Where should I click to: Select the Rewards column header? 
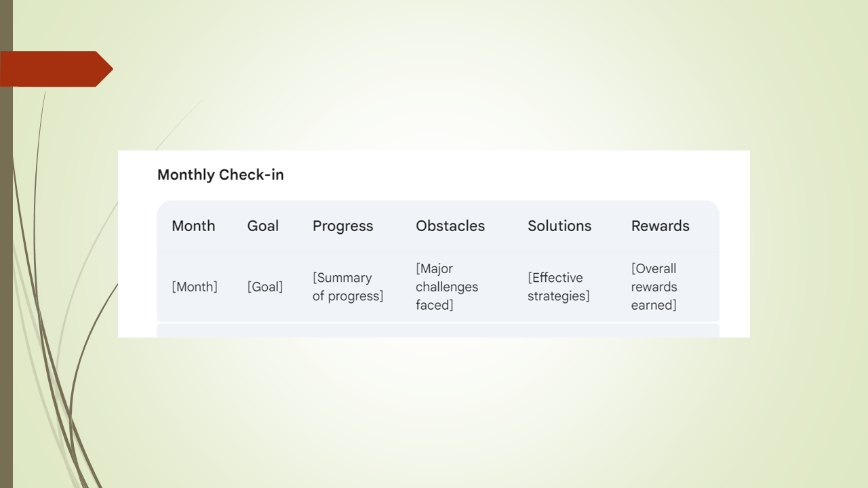[660, 226]
